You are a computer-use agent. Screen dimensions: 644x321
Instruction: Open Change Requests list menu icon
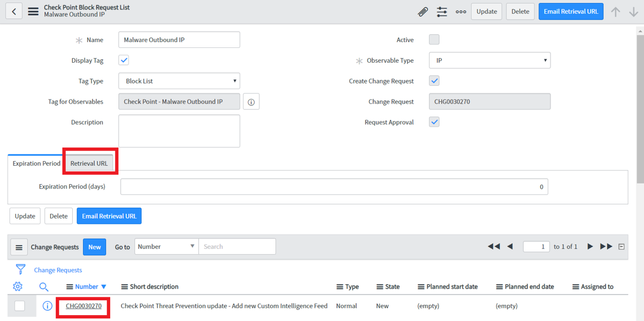tap(19, 247)
